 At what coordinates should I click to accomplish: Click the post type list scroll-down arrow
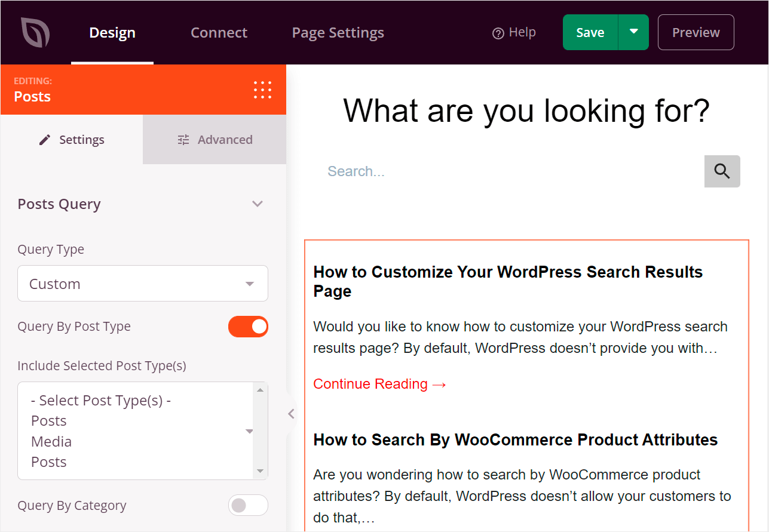pyautogui.click(x=260, y=472)
